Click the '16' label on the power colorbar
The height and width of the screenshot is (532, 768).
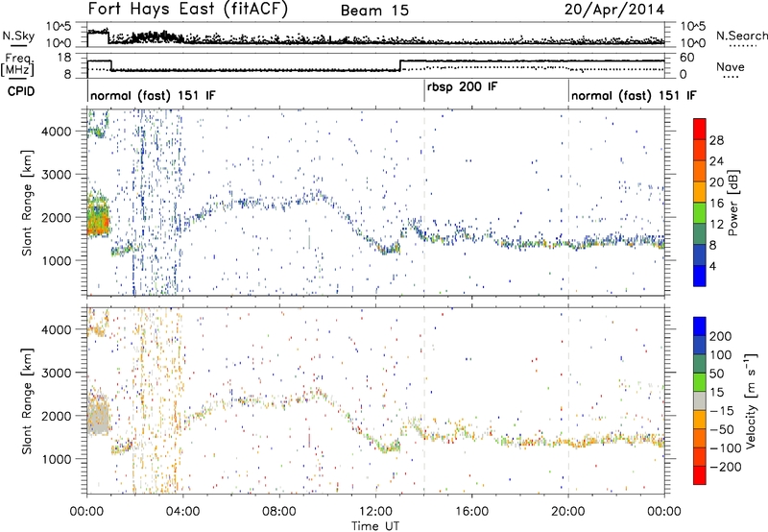(716, 204)
